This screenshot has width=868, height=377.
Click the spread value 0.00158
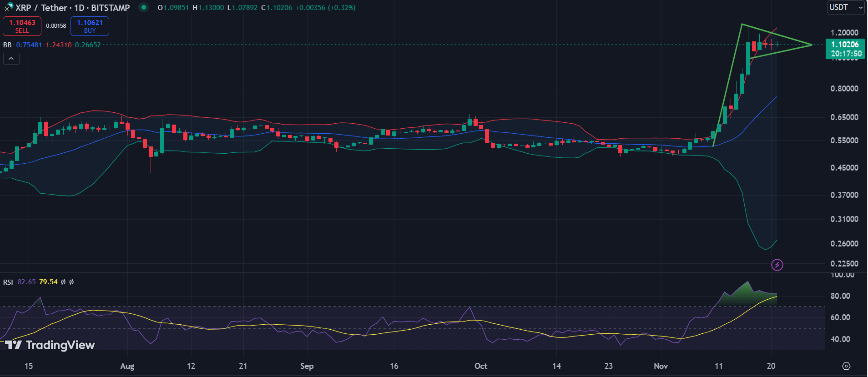coord(56,26)
